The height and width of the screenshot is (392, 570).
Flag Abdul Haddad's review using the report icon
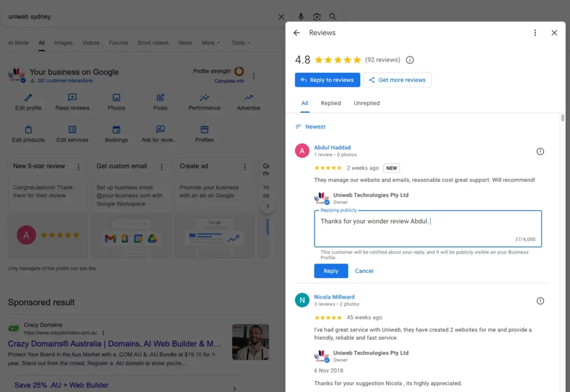(x=540, y=152)
